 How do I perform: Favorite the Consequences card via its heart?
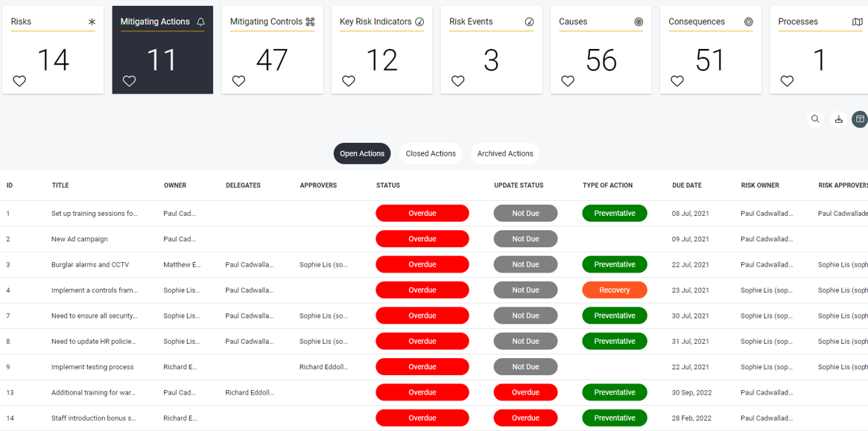tap(677, 80)
